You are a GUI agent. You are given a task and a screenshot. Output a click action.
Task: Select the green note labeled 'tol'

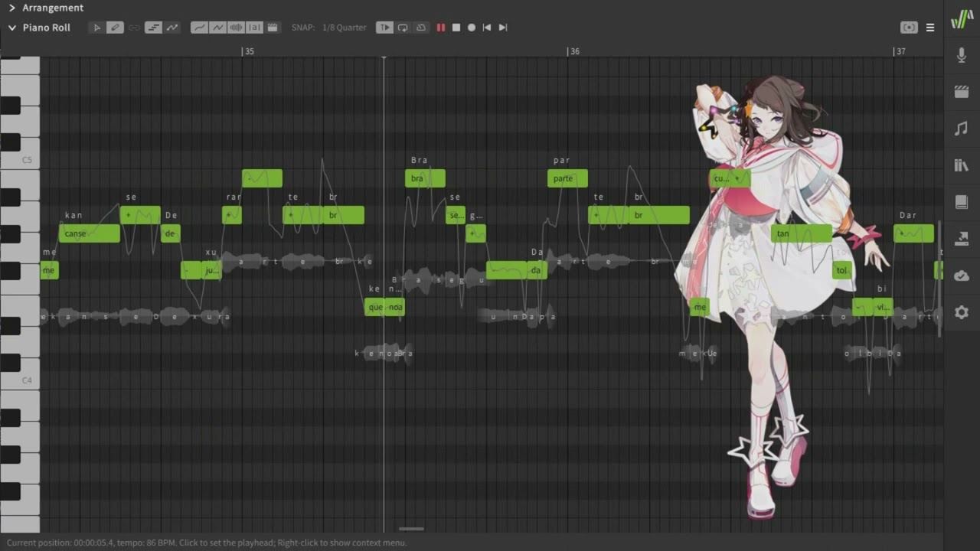click(x=842, y=270)
